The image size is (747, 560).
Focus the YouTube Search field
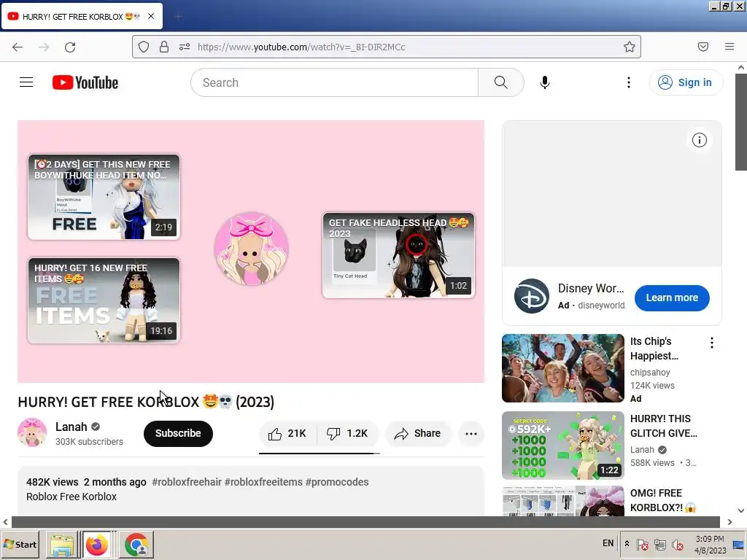point(334,82)
